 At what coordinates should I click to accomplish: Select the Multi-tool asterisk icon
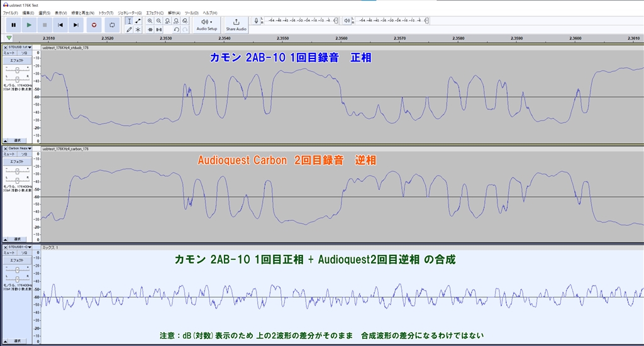tap(138, 30)
